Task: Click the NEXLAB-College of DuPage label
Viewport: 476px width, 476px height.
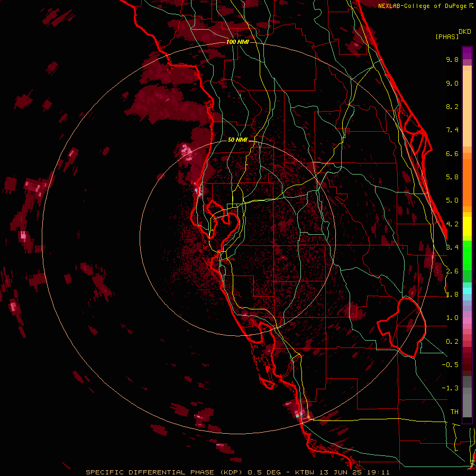Action: [x=423, y=6]
